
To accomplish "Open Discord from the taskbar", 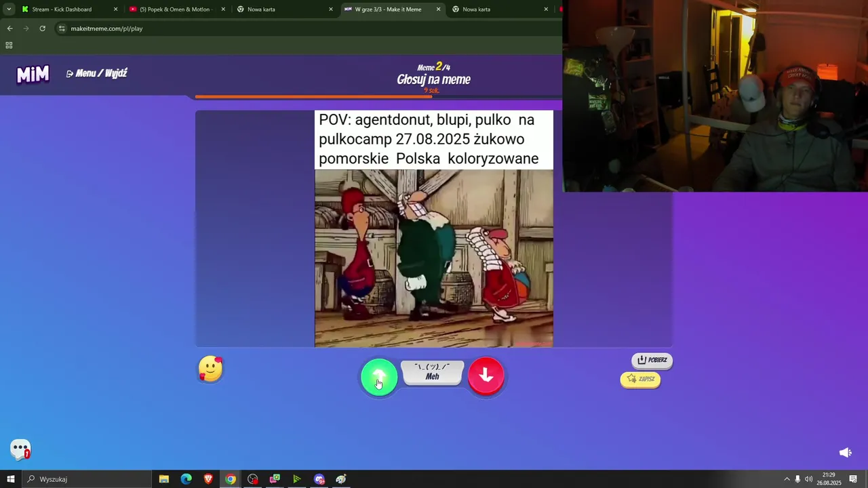I will [x=319, y=479].
